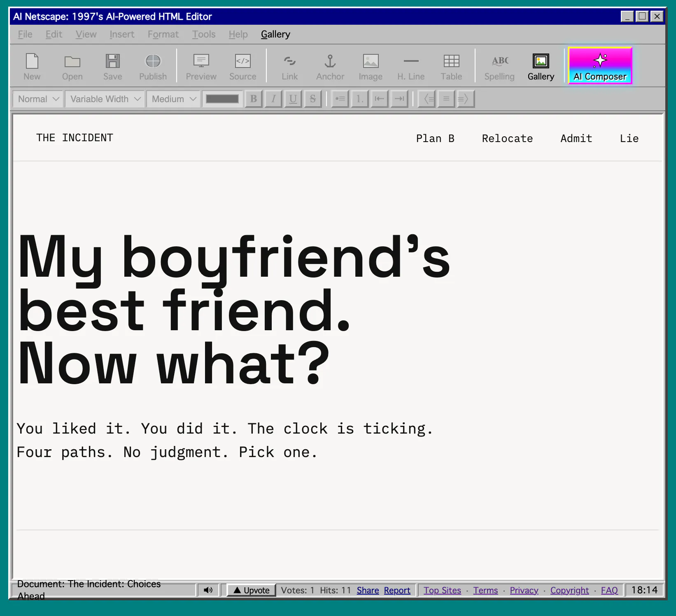This screenshot has height=616, width=676.
Task: Open the Normal paragraph style dropdown
Action: 38,99
